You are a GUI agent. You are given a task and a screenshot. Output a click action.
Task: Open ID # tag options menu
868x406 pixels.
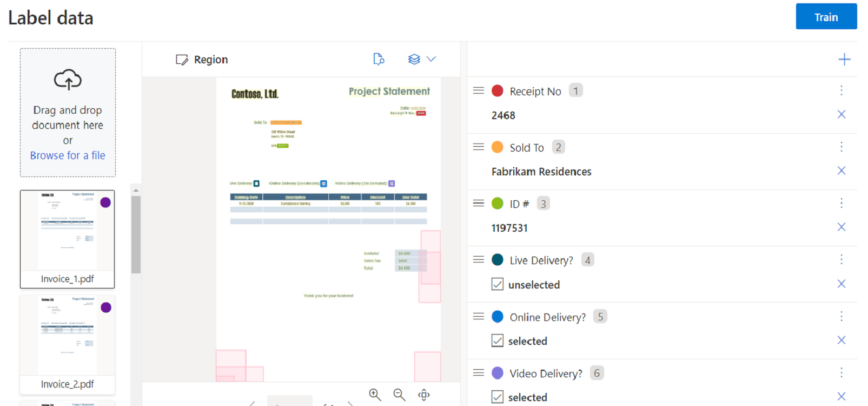pos(842,203)
